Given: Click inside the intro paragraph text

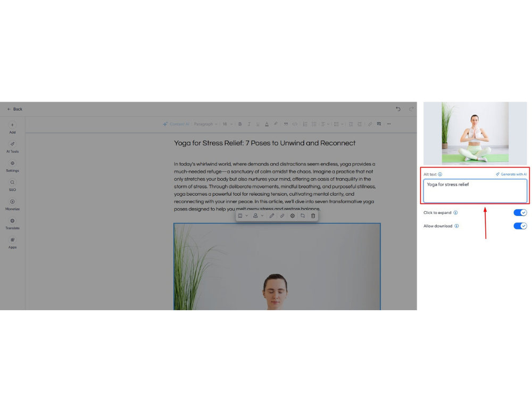Looking at the screenshot, I should pyautogui.click(x=275, y=186).
